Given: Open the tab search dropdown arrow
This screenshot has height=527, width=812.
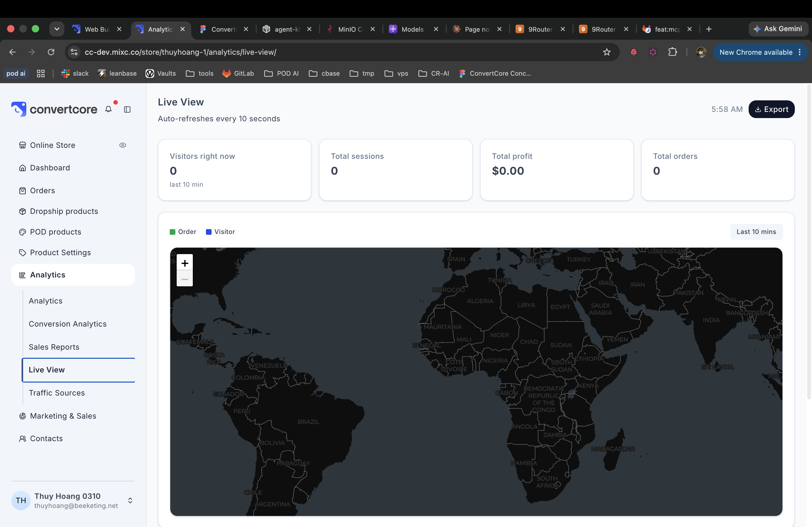Looking at the screenshot, I should [57, 29].
